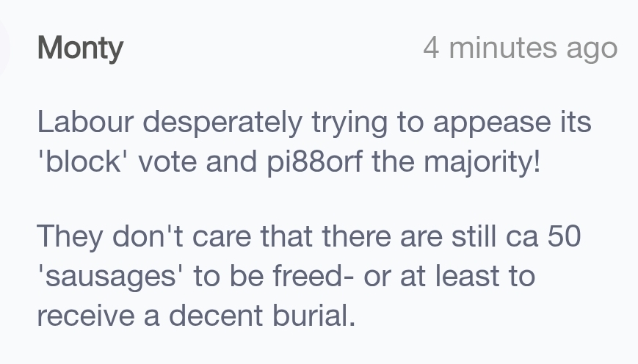
Task: Click the word 'appease' in the first line
Action: [x=483, y=122]
